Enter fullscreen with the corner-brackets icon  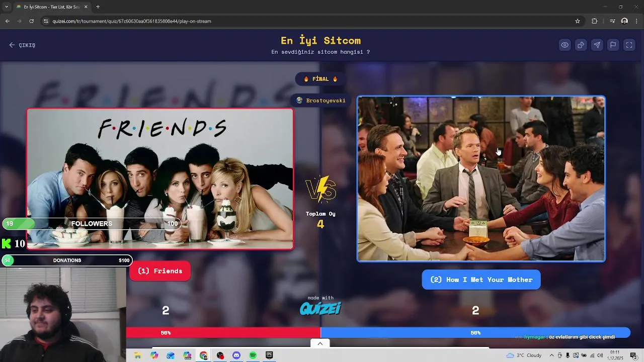[629, 45]
